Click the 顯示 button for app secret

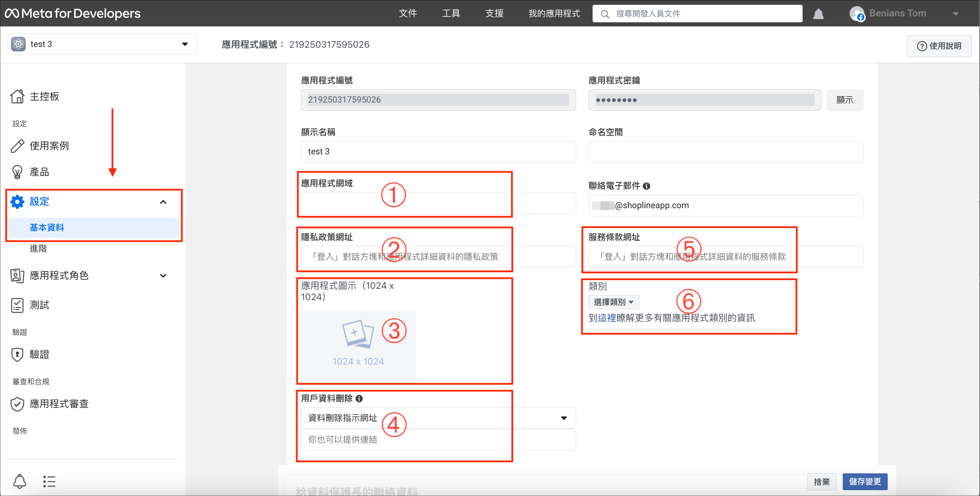point(844,100)
